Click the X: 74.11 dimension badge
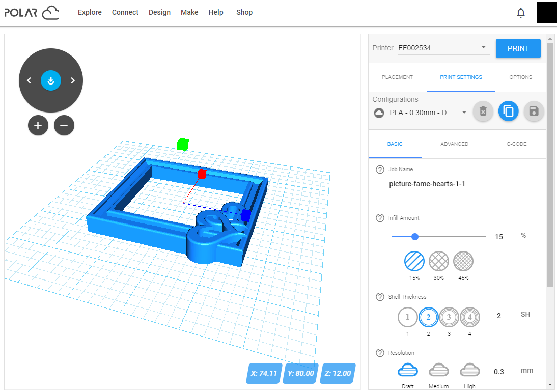Viewport: 557px width, 392px height. coord(264,373)
